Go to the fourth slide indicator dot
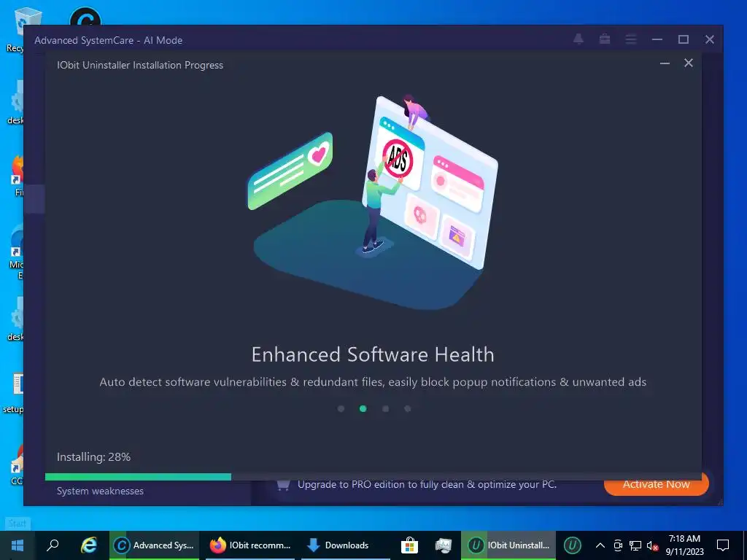 (407, 408)
